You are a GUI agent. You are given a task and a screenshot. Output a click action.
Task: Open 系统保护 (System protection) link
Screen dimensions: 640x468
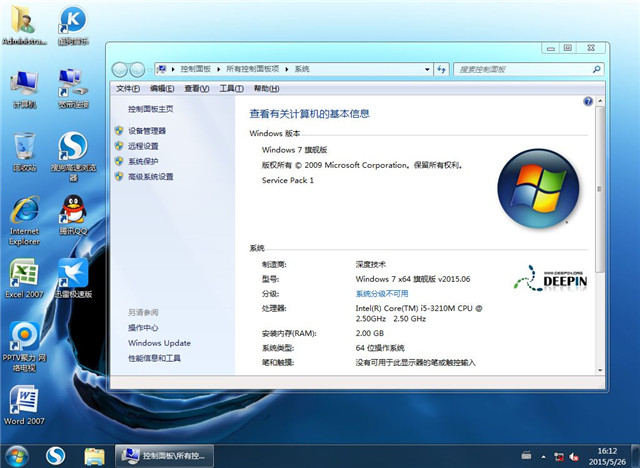(x=143, y=161)
